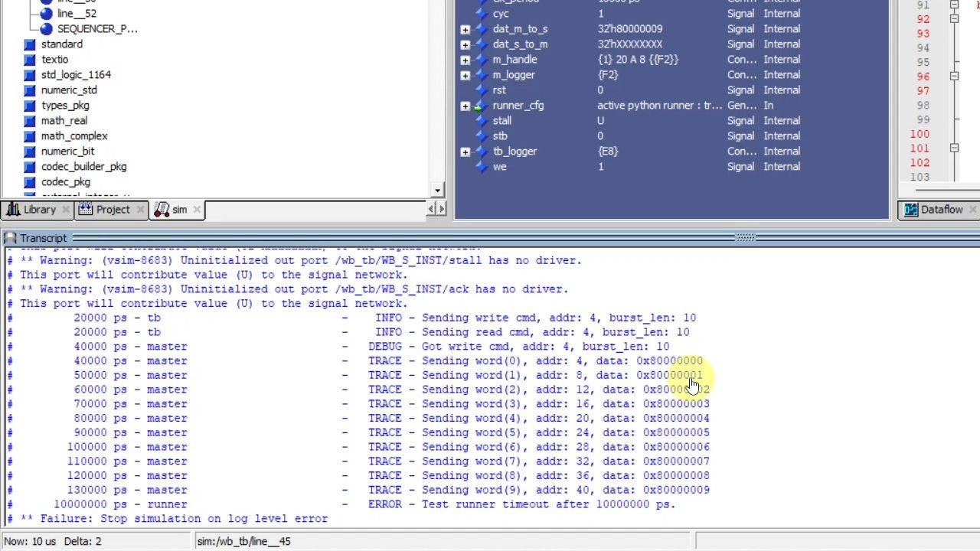Click the 'Now: 10 us Delta: 2' status
The width and height of the screenshot is (980, 551).
(x=53, y=541)
